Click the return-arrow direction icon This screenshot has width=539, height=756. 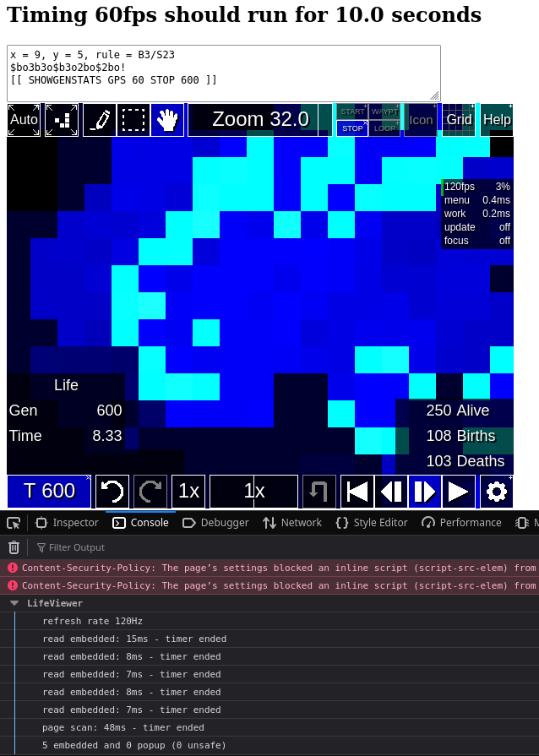(319, 492)
